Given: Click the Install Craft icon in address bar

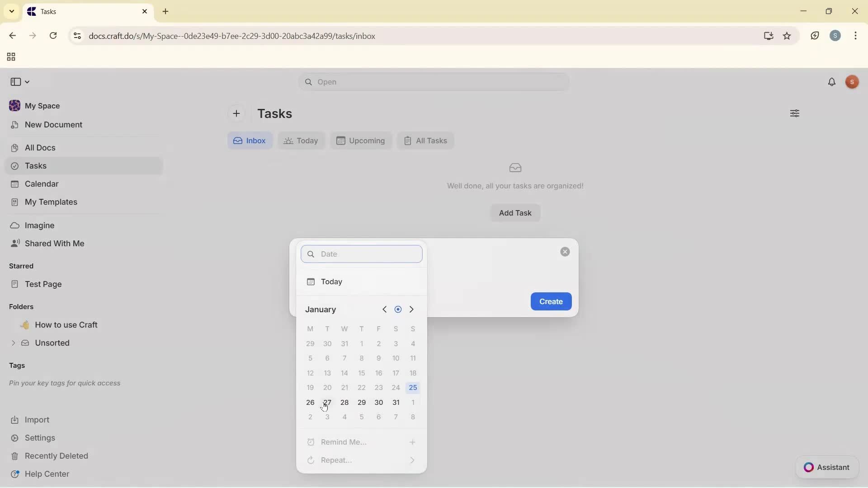Looking at the screenshot, I should pos(769,36).
